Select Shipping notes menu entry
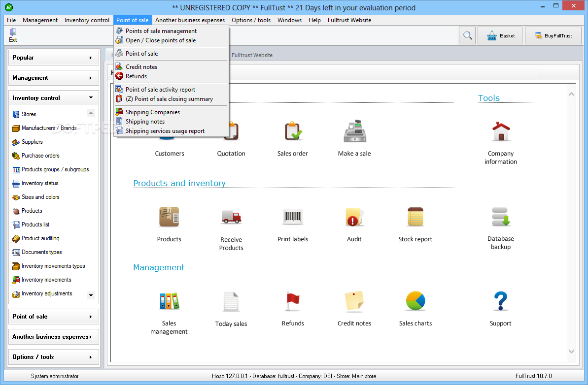588x385 pixels. 172,122
